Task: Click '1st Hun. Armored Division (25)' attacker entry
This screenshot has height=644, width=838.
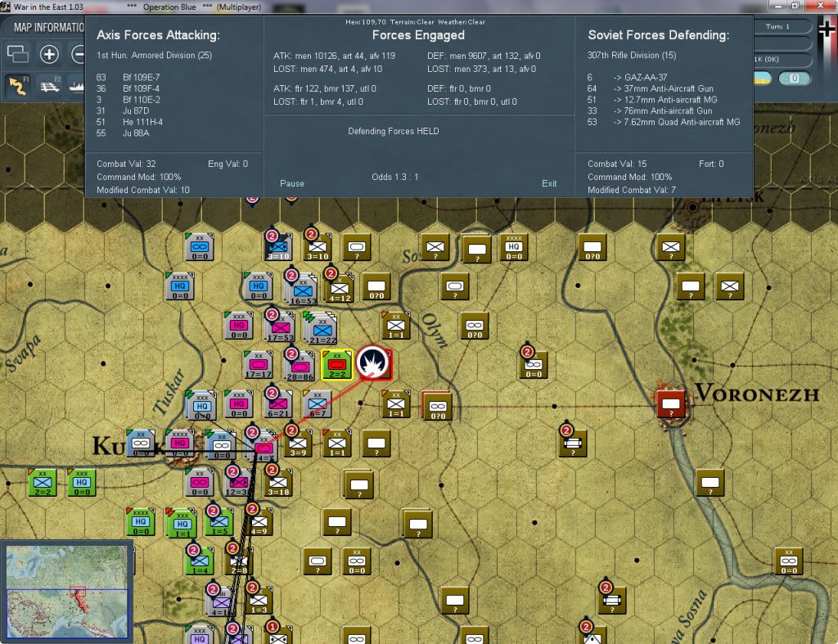Action: (154, 55)
